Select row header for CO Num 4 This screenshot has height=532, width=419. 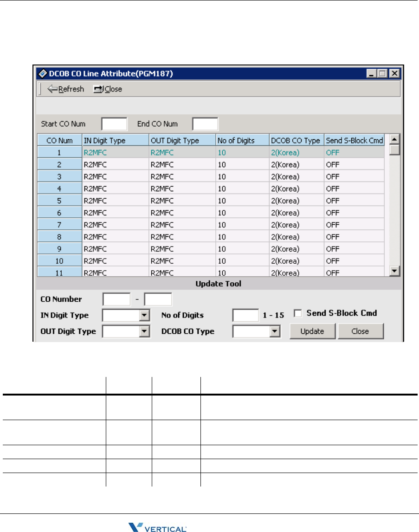pyautogui.click(x=60, y=188)
